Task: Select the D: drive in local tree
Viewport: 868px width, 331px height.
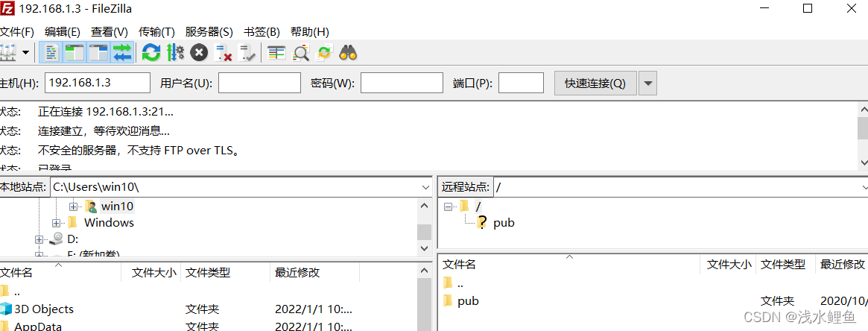Action: coord(72,239)
